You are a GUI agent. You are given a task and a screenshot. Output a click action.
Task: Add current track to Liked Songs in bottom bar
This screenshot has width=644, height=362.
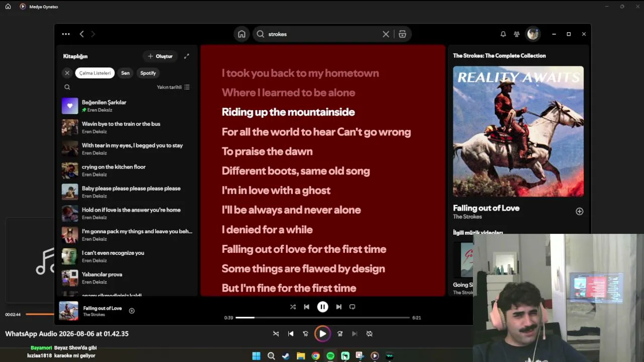[132, 311]
